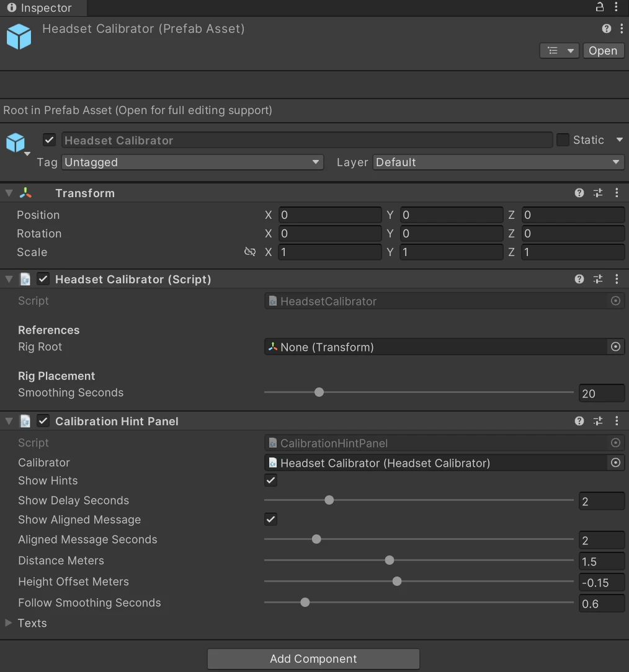The width and height of the screenshot is (629, 672).
Task: Click the Calibration Hint Panel script file icon
Action: point(25,421)
